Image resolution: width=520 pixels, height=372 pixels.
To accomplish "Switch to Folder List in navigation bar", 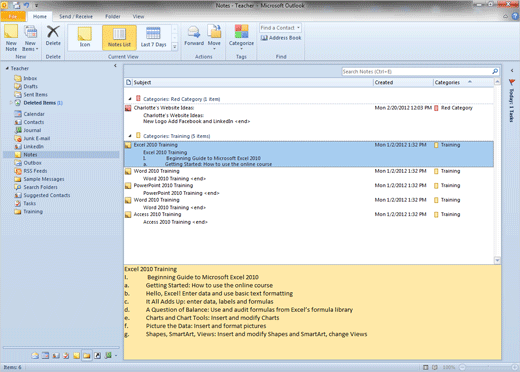I will click(x=87, y=356).
